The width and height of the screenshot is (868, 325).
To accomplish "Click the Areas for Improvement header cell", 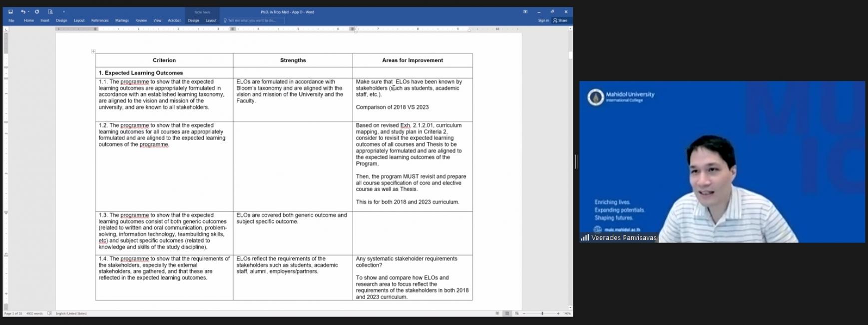I will 413,60.
